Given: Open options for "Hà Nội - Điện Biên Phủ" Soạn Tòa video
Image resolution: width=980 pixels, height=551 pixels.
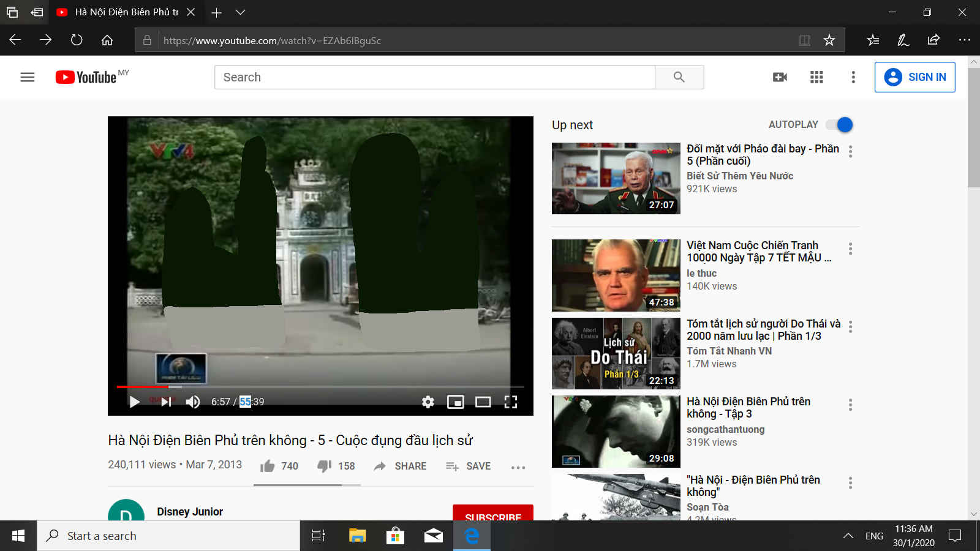Looking at the screenshot, I should (x=850, y=483).
